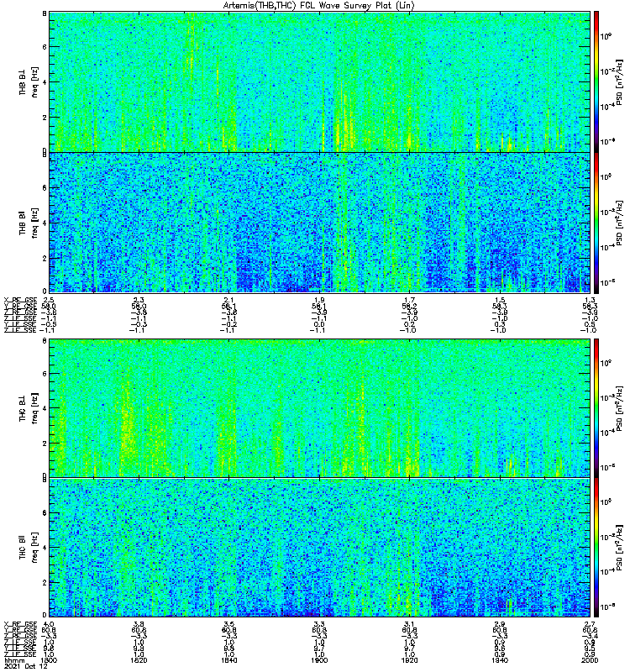Click the 'hhmm' time format label
The image size is (630, 672).
click(14, 660)
